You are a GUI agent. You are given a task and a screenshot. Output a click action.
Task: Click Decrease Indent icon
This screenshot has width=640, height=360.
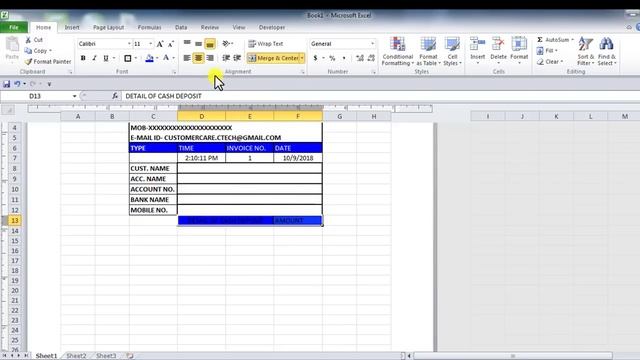tap(226, 58)
